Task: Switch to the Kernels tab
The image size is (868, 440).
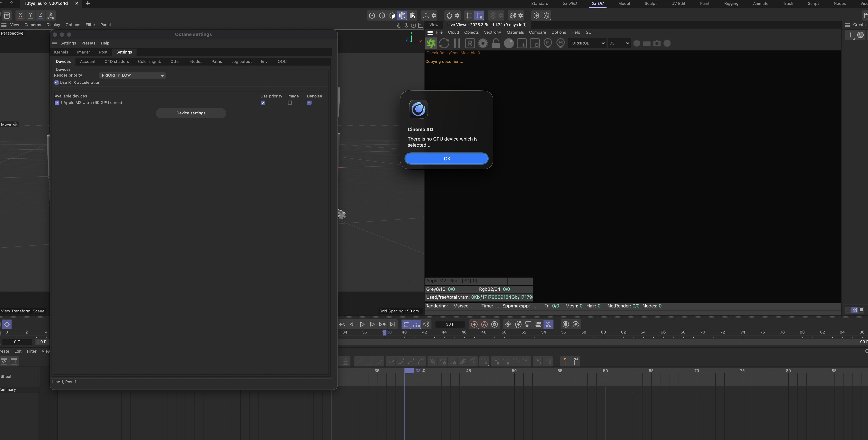Action: pos(61,52)
